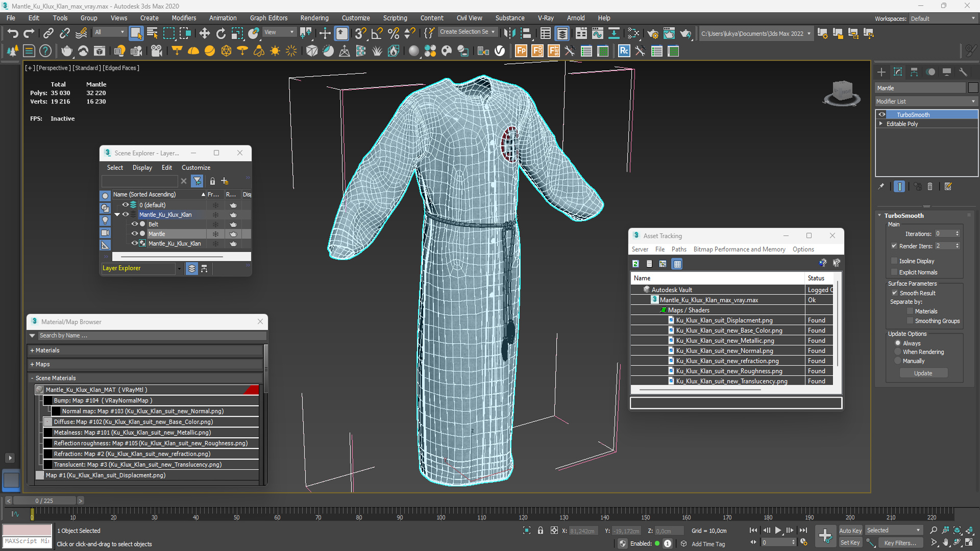Open the Render Setup teapot icon
The height and width of the screenshot is (551, 980).
[x=652, y=34]
